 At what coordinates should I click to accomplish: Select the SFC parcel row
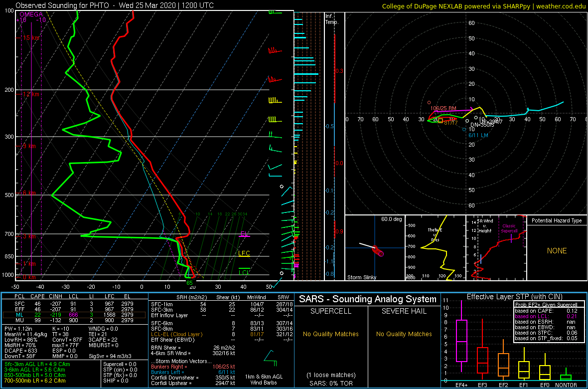pos(74,305)
